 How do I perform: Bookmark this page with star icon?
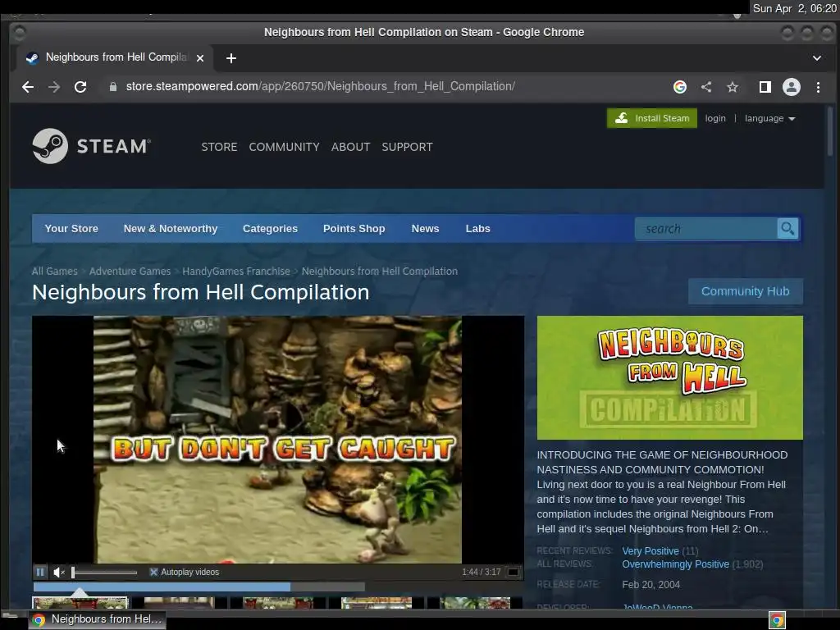point(733,87)
